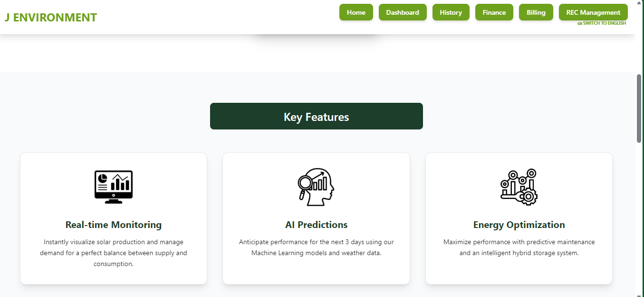Click the Energy Optimization description text
This screenshot has width=644, height=297.
click(519, 247)
